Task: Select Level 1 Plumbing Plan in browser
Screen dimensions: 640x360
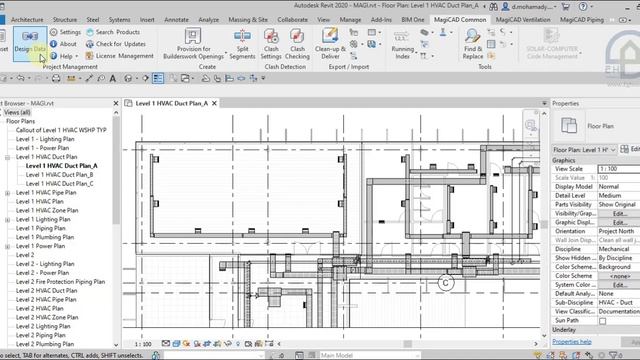Action: [44, 237]
